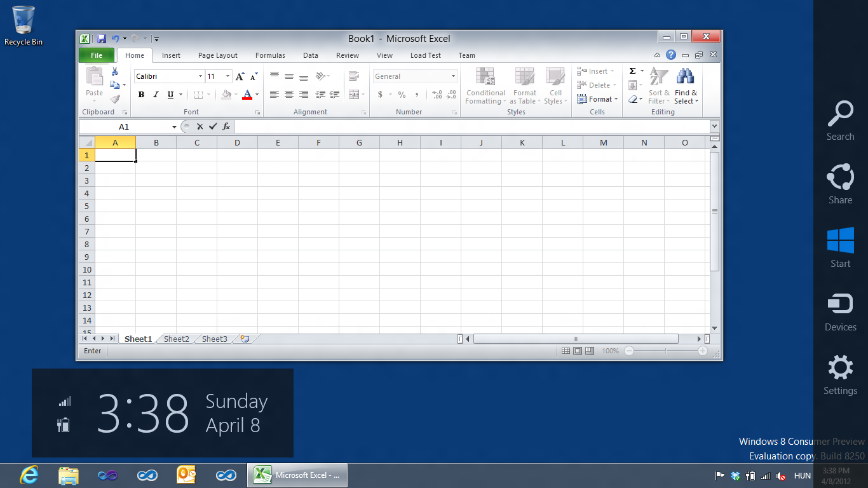
Task: Click the formula bar input field
Action: (x=471, y=126)
